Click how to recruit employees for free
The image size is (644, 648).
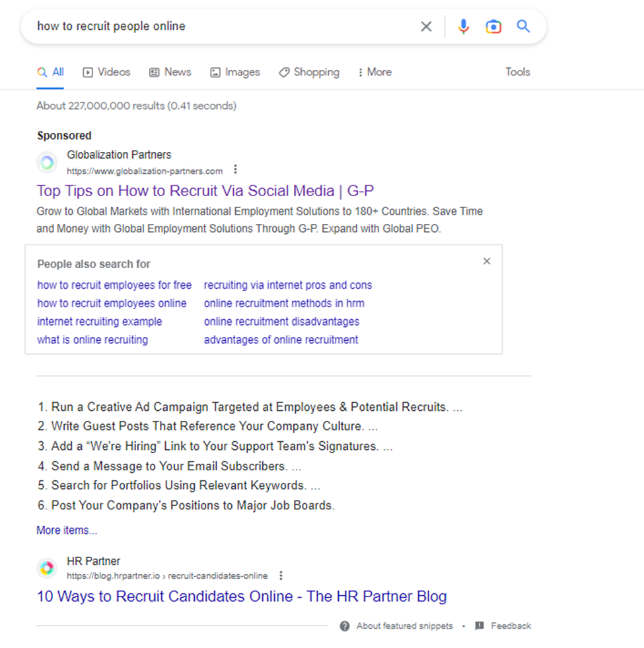click(x=114, y=285)
